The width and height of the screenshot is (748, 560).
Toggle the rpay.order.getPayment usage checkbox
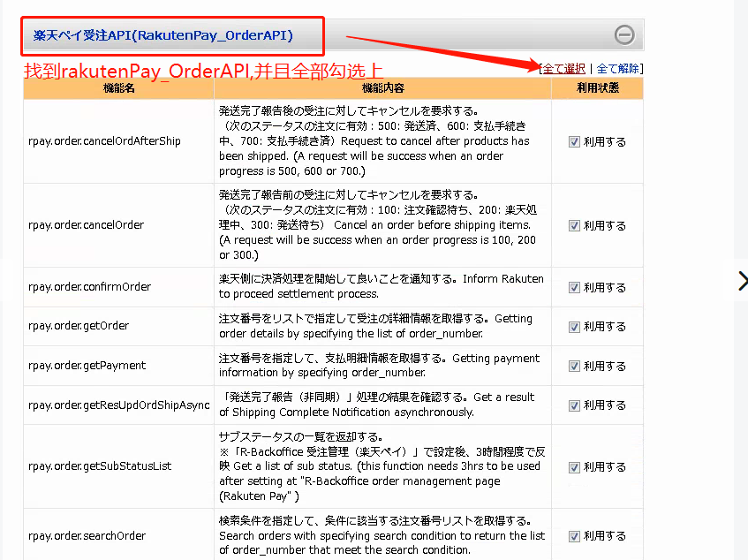(x=574, y=366)
